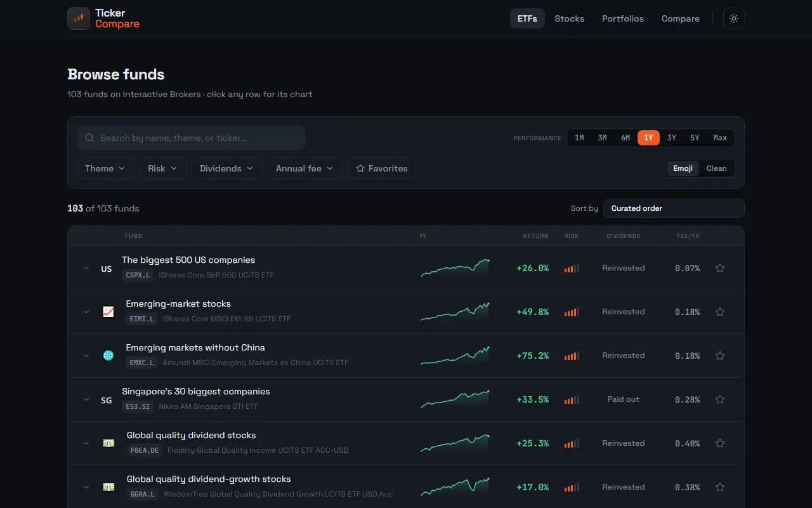Set performance period to 5Y
The width and height of the screenshot is (812, 508).
click(x=695, y=138)
